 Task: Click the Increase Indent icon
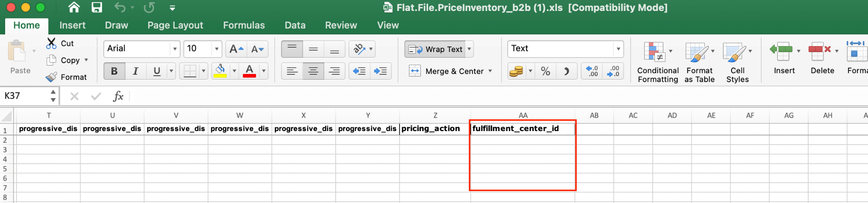[x=380, y=71]
